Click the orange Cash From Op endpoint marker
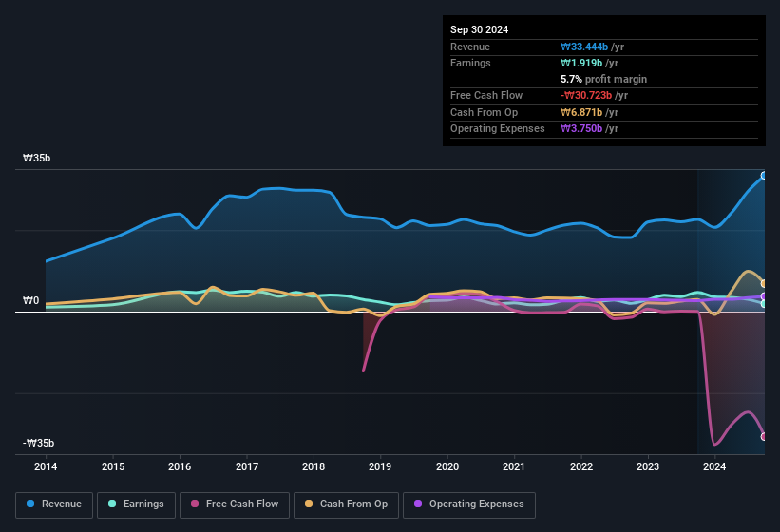 764,283
